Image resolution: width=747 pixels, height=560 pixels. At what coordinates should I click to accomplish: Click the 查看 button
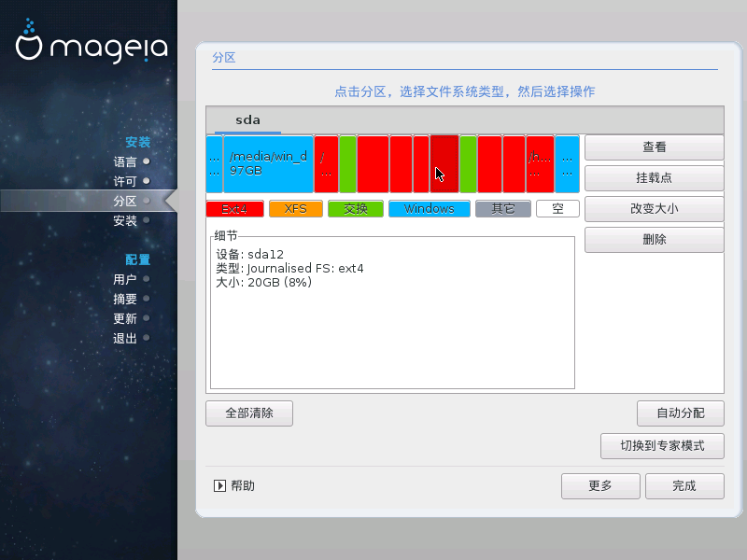coord(655,147)
